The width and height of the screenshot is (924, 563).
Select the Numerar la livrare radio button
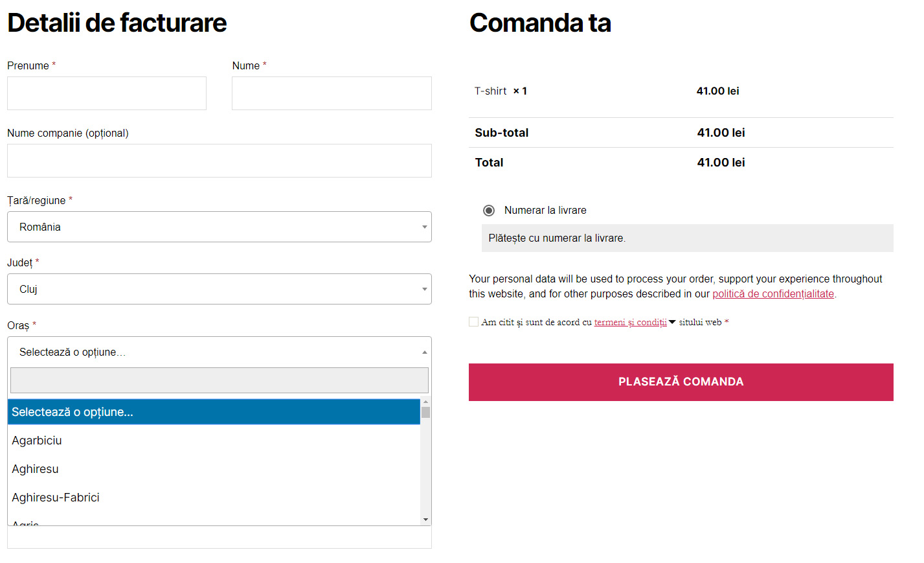click(x=489, y=211)
